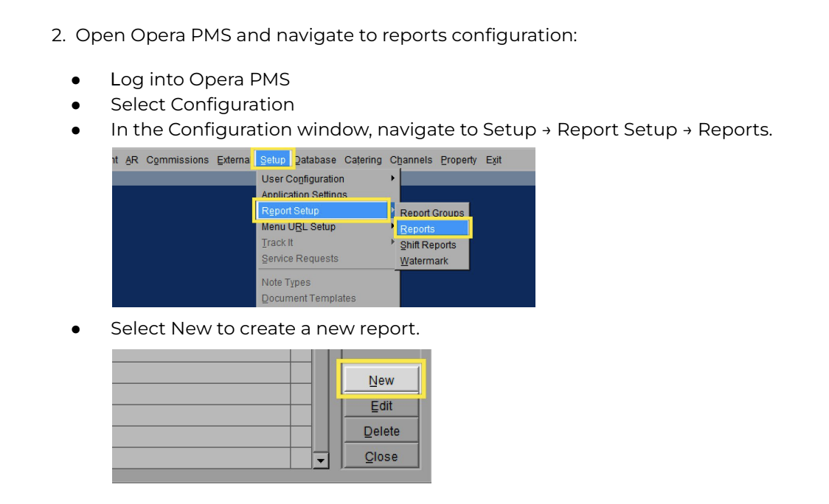This screenshot has height=504, width=829.
Task: Open the Setup menu
Action: (272, 160)
